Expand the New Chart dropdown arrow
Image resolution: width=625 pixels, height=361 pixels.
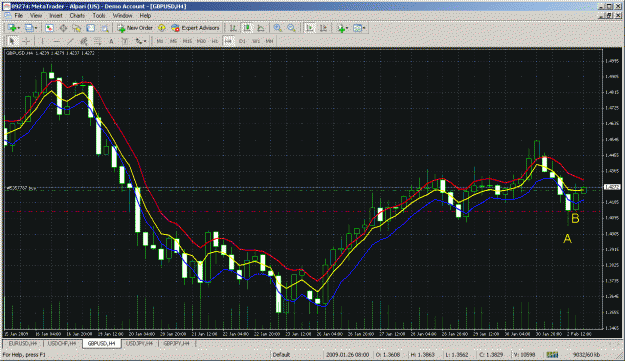tap(19, 28)
